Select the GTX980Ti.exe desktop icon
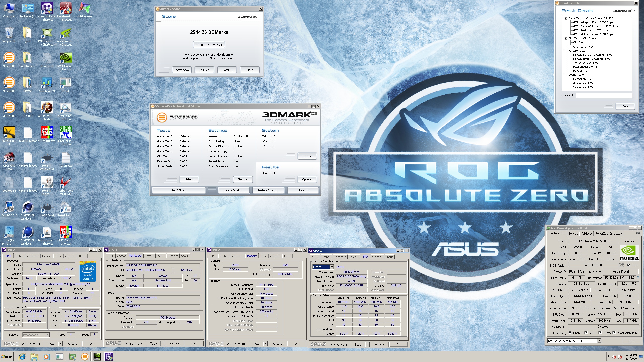Image resolution: width=644 pixels, height=362 pixels. [47, 134]
